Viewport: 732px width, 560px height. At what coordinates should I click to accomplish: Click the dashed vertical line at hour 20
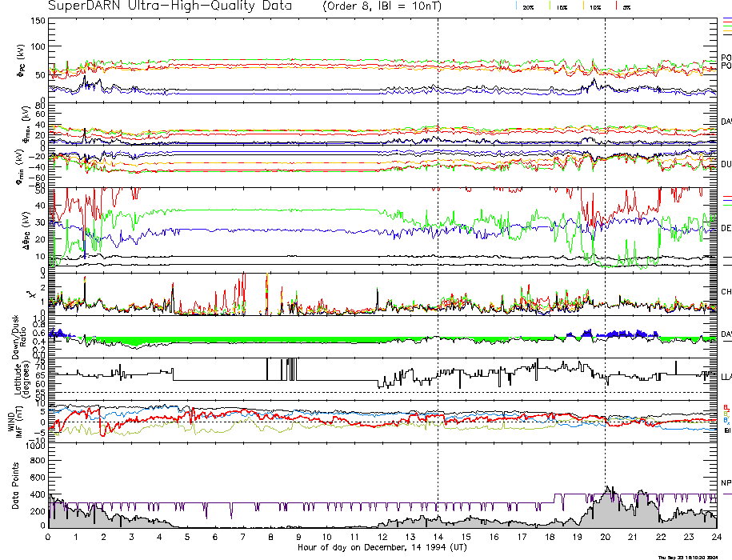click(x=605, y=240)
